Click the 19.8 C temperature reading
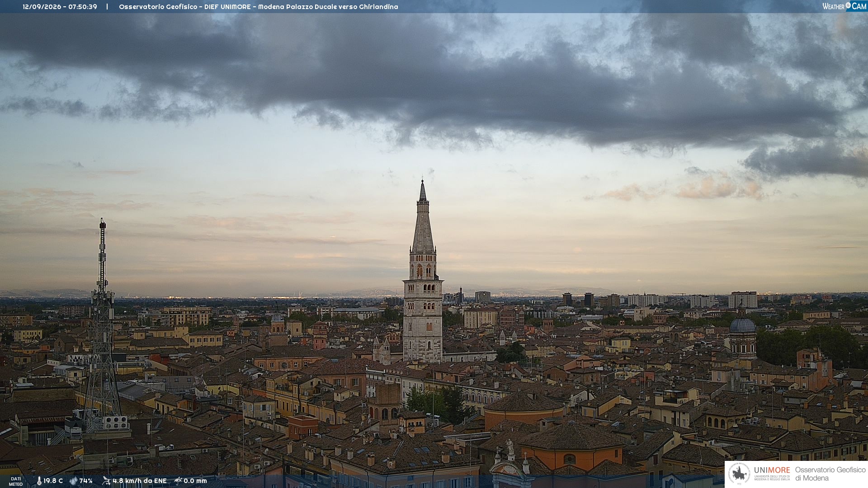 click(53, 481)
